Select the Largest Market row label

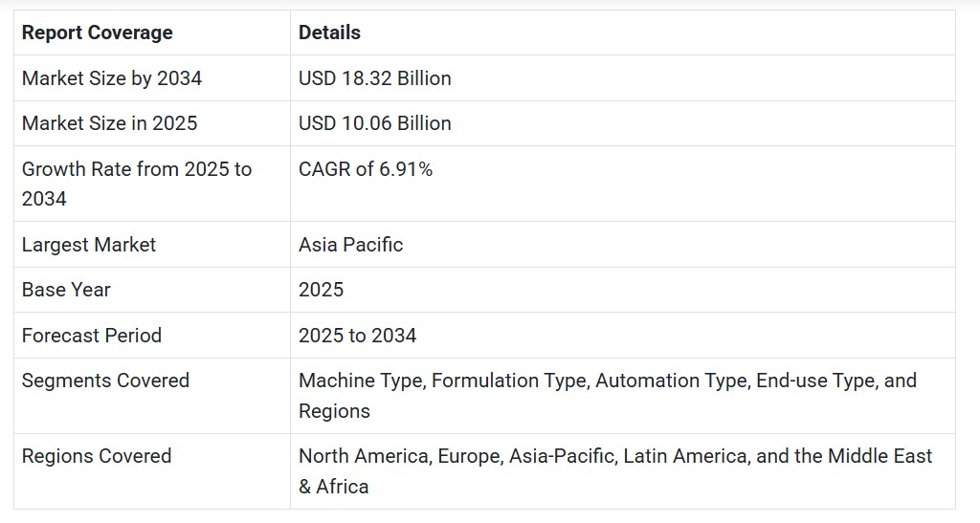pos(88,245)
